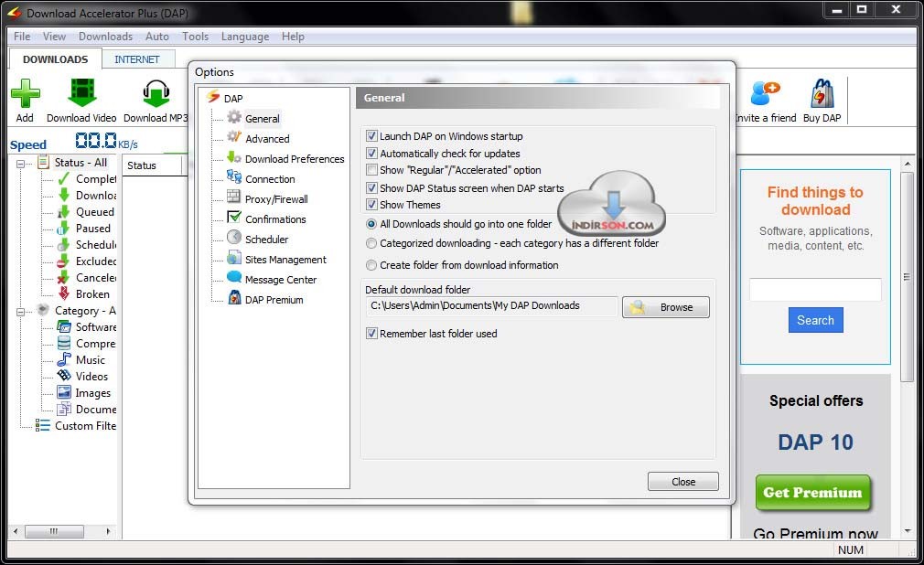Screen dimensions: 924x565
Task: Open the Help menu
Action: 293,37
